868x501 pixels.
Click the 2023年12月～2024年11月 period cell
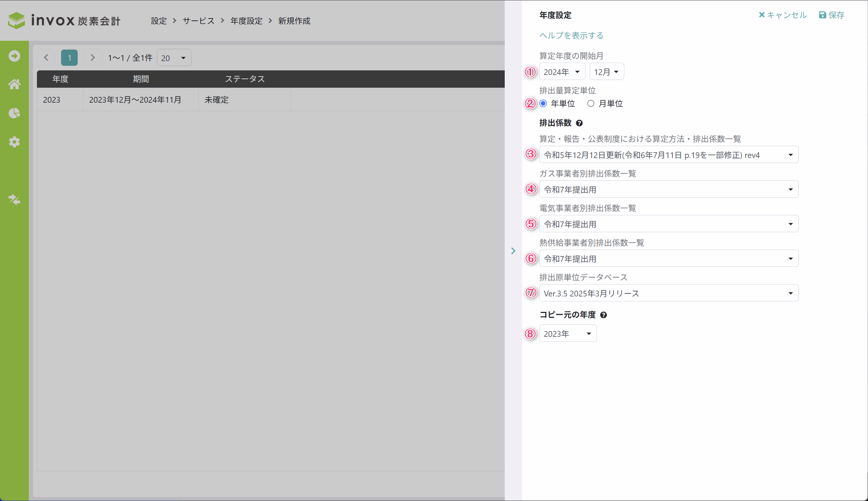point(141,100)
